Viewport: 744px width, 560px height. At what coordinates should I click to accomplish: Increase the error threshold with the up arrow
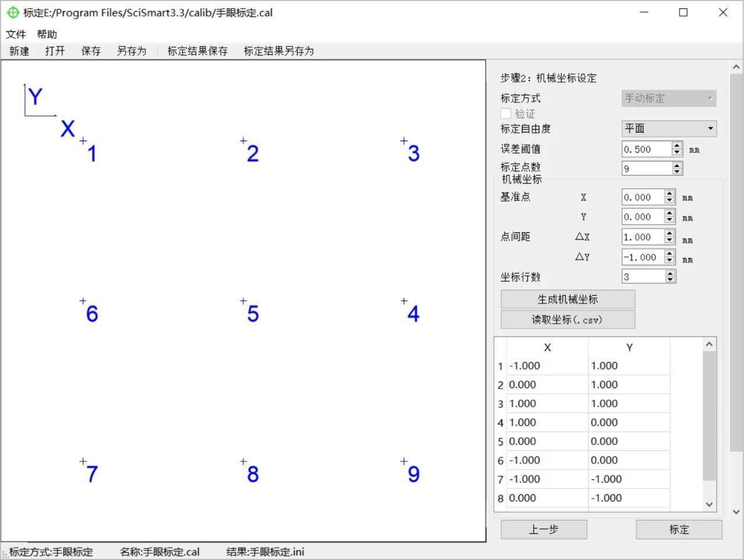677,146
